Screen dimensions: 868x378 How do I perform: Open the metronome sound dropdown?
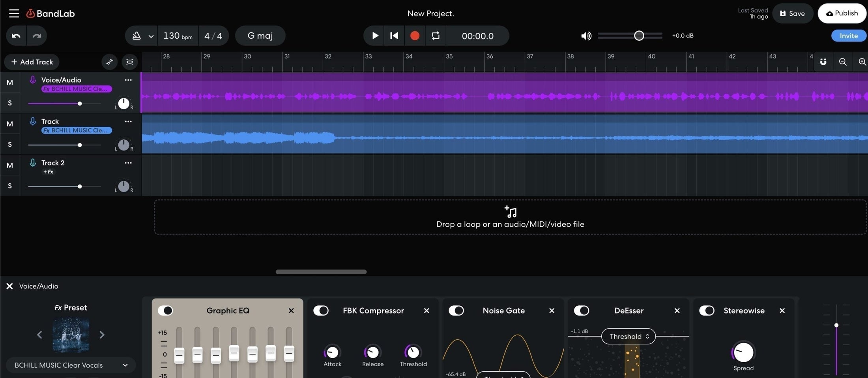point(151,36)
